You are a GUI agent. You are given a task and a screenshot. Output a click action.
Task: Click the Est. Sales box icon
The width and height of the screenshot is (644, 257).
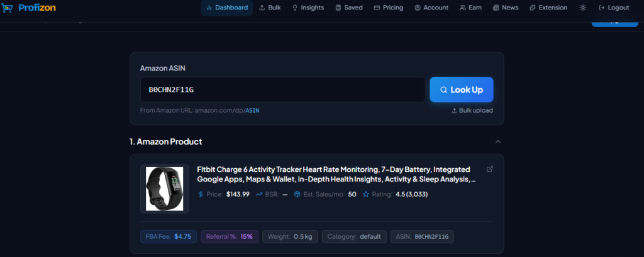(x=297, y=195)
